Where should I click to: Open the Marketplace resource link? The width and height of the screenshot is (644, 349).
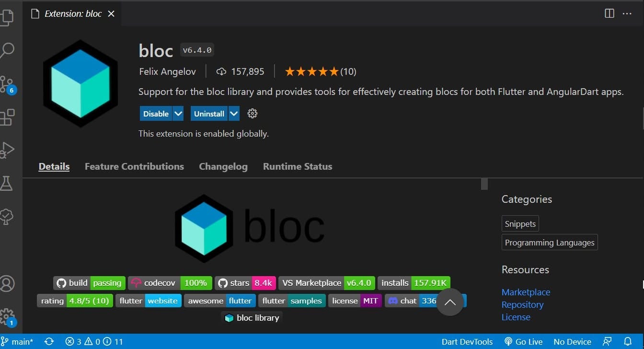526,292
